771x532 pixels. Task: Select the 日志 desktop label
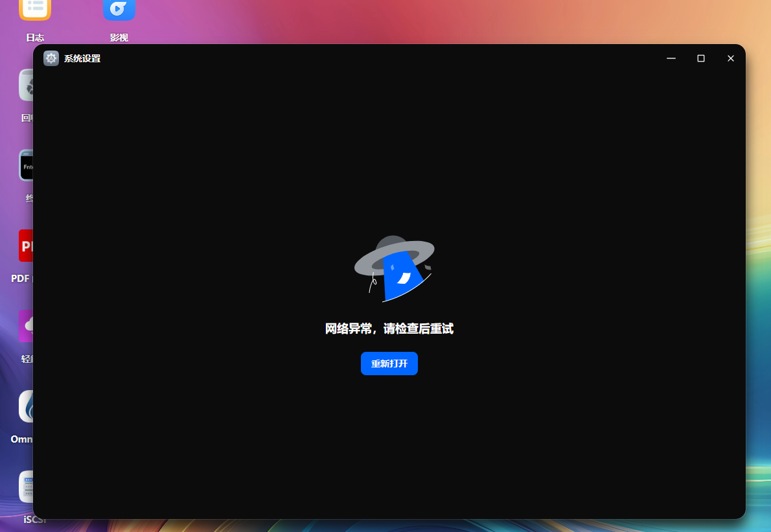click(x=35, y=37)
